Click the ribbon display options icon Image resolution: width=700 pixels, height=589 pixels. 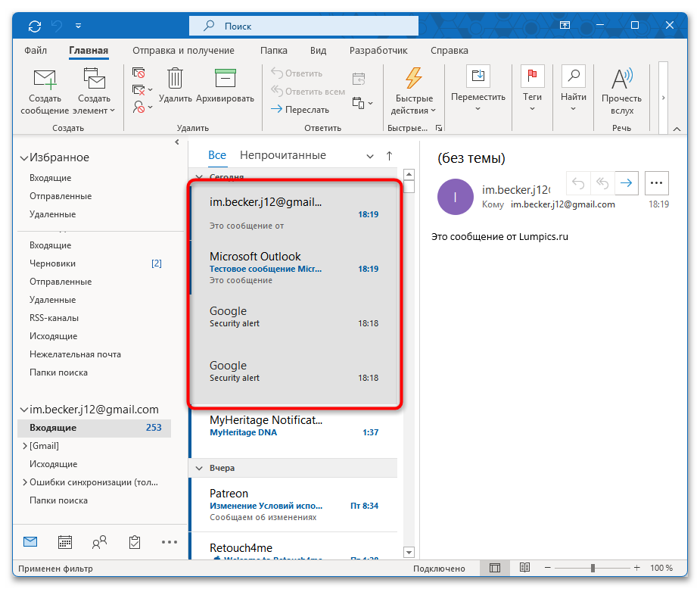pyautogui.click(x=565, y=25)
